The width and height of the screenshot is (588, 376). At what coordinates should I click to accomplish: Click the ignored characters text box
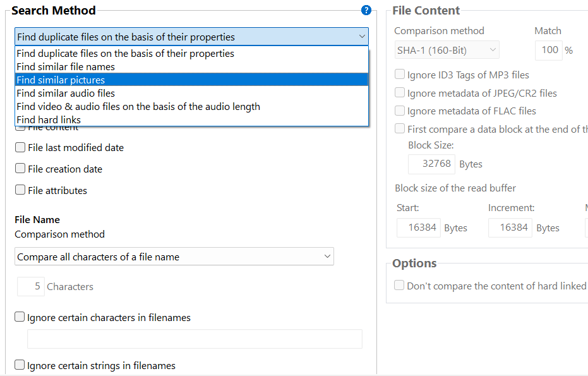click(195, 339)
